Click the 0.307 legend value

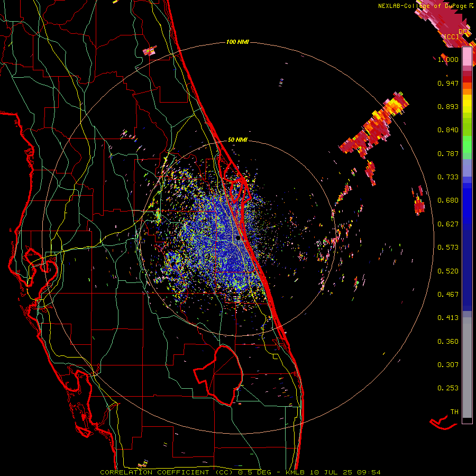click(448, 365)
